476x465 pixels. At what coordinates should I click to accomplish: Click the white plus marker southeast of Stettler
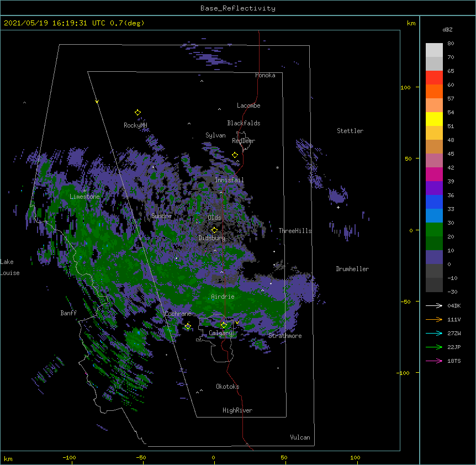click(x=338, y=207)
